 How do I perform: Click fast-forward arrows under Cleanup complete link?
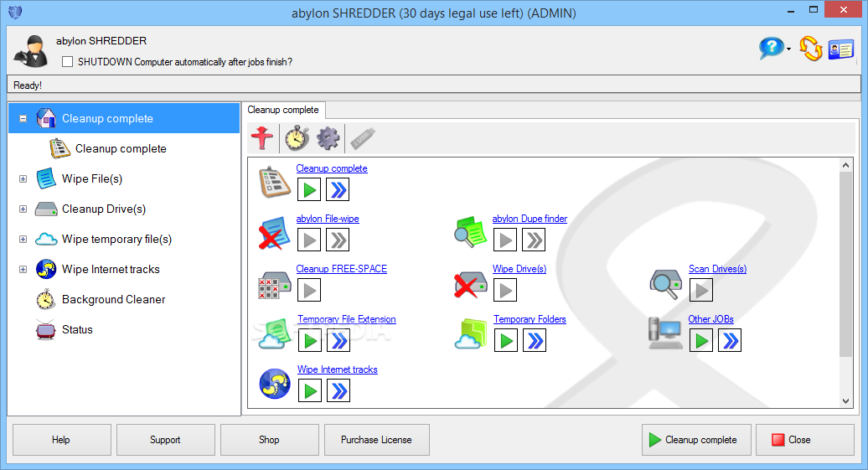click(x=338, y=190)
